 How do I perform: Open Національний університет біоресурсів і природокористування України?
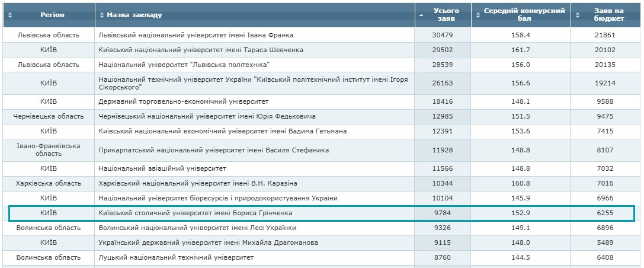coord(218,198)
